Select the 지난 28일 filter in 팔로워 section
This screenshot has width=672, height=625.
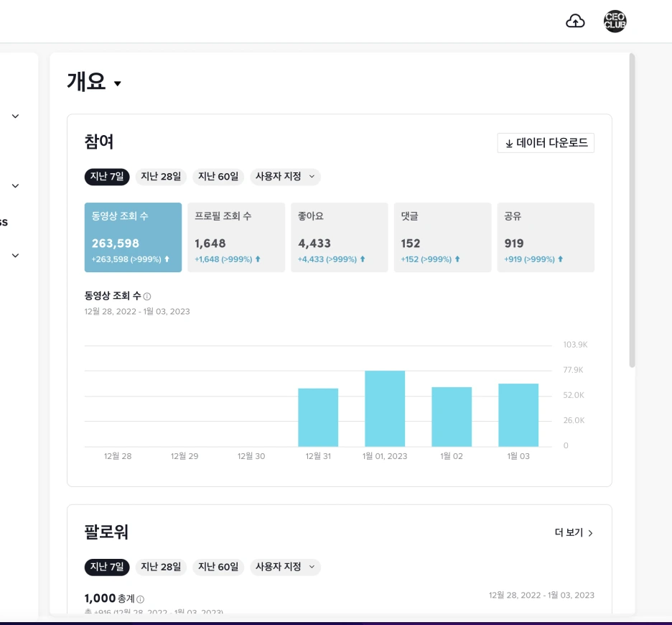pos(160,567)
